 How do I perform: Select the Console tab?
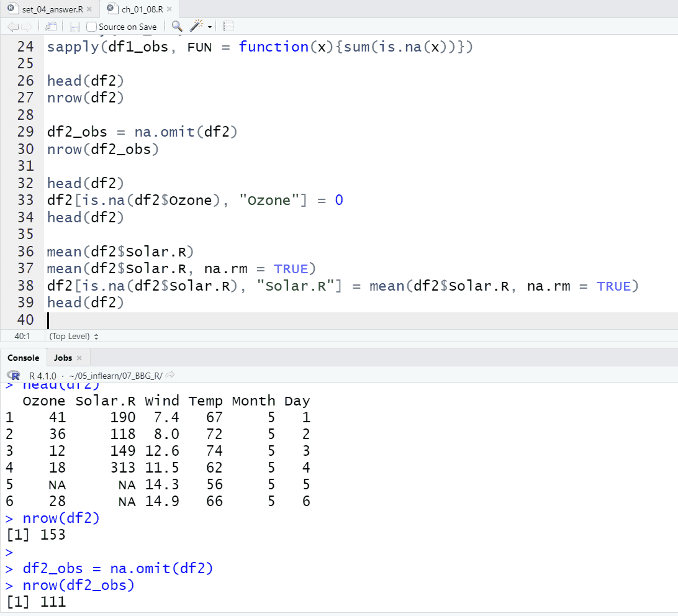[x=24, y=358]
